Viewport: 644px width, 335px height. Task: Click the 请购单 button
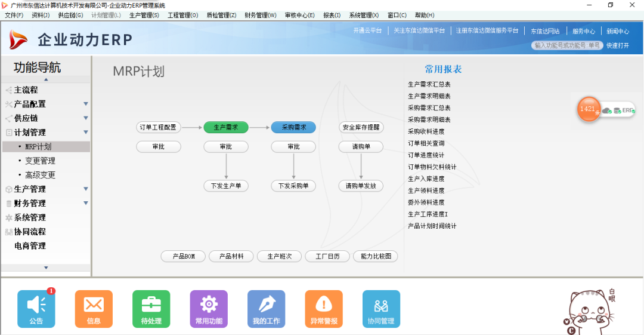[361, 147]
